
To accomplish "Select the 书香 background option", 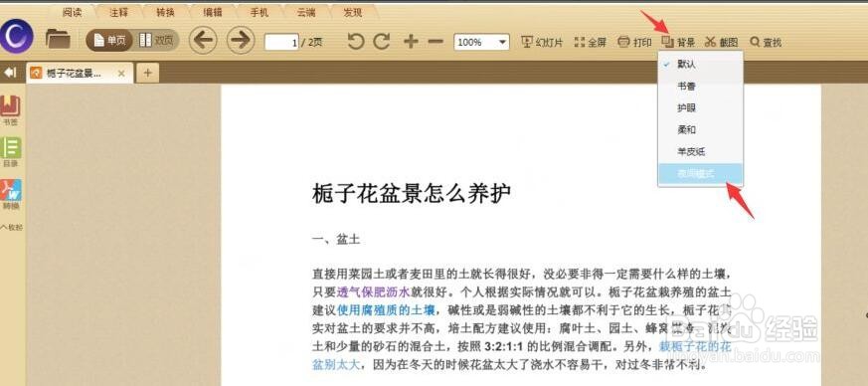I will click(700, 87).
